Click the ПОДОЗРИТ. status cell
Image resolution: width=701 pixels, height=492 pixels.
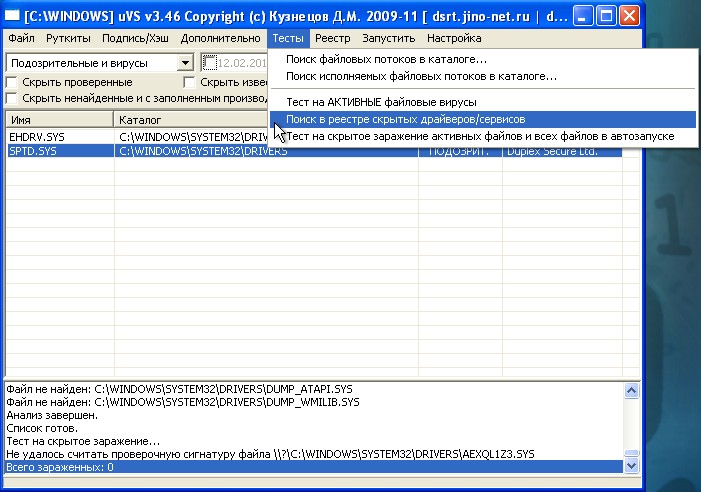click(460, 152)
